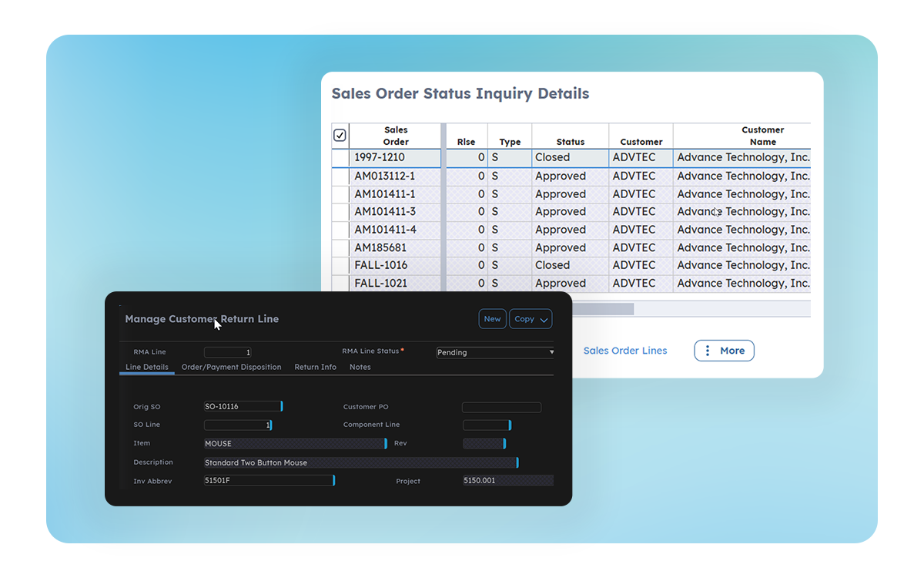The width and height of the screenshot is (924, 578).
Task: Click the Orig SO field containing SO-10116
Action: (242, 407)
